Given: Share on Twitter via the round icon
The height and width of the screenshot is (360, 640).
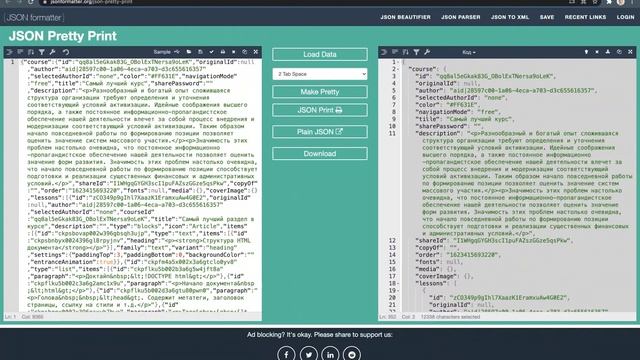Looking at the screenshot, I should click(309, 354).
